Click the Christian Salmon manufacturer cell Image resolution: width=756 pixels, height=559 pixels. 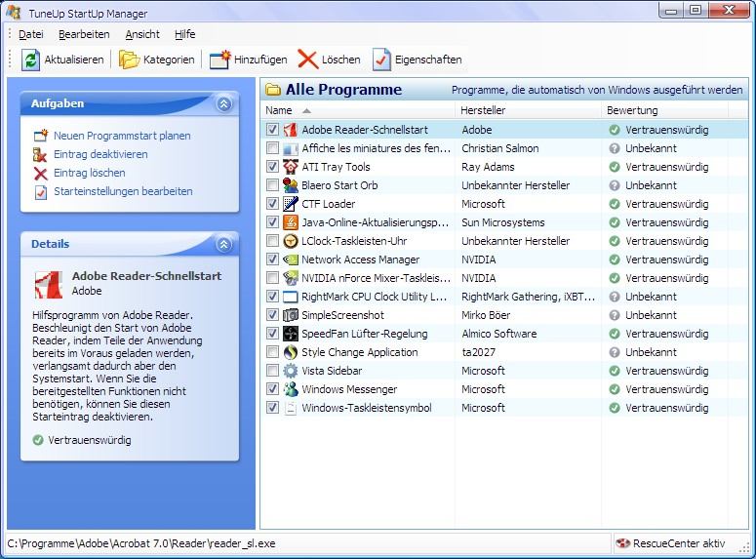tap(500, 148)
